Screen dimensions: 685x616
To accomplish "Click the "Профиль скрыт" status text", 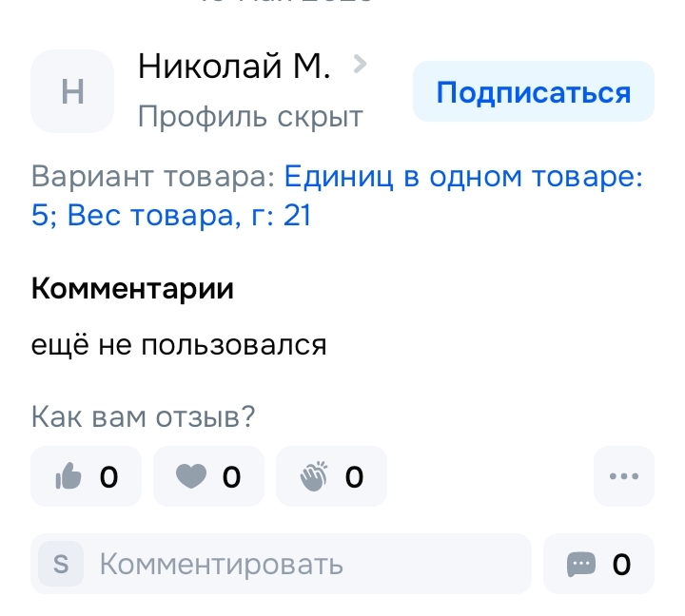I will (250, 117).
